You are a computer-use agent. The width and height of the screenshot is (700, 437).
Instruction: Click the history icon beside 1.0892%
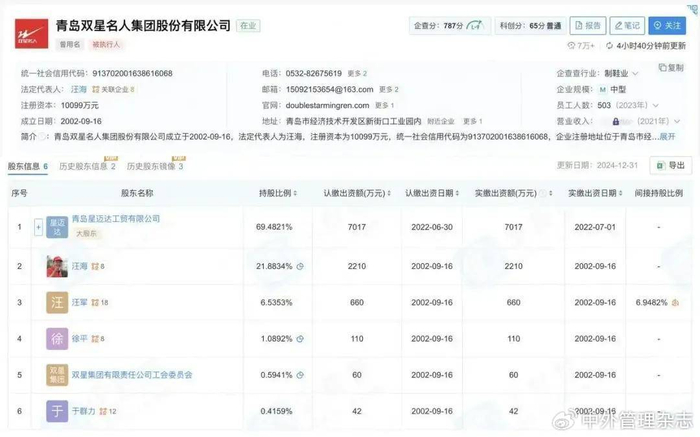300,339
